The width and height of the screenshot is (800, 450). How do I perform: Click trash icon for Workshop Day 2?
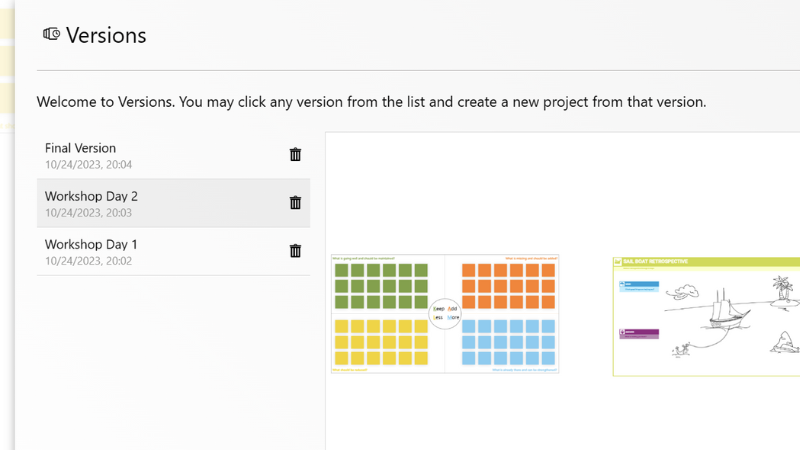tap(295, 203)
